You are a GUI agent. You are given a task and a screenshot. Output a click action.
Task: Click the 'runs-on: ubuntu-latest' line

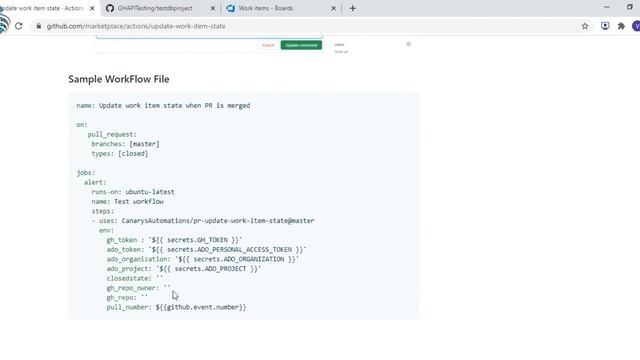133,192
